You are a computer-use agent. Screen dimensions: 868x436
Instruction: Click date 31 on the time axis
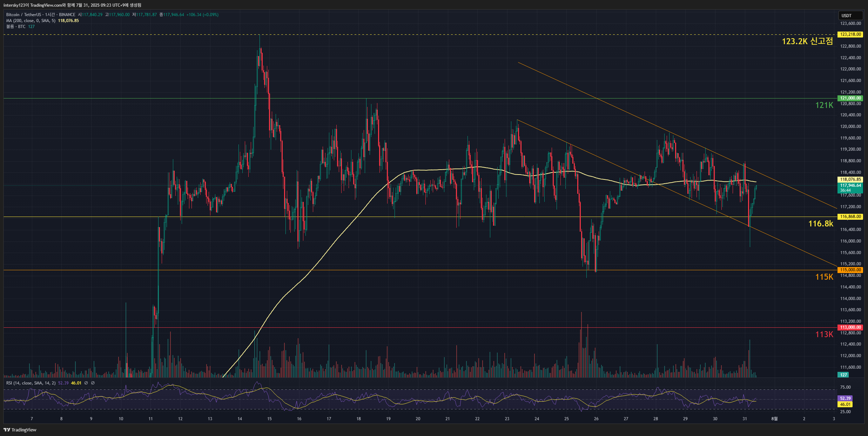(745, 419)
